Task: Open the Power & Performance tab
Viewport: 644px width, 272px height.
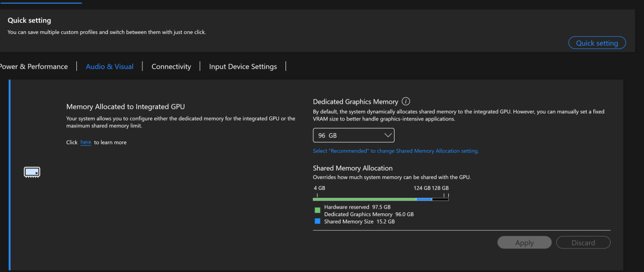Action: point(34,67)
